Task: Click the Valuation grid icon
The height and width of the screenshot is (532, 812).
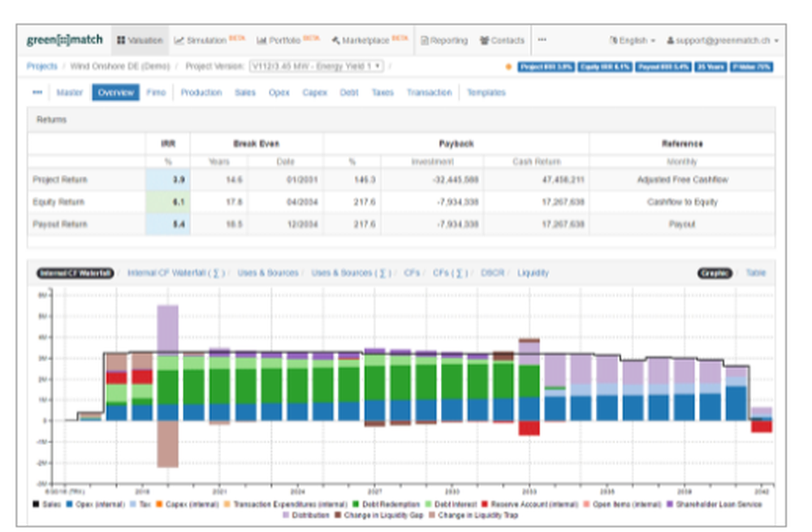Action: pos(121,41)
